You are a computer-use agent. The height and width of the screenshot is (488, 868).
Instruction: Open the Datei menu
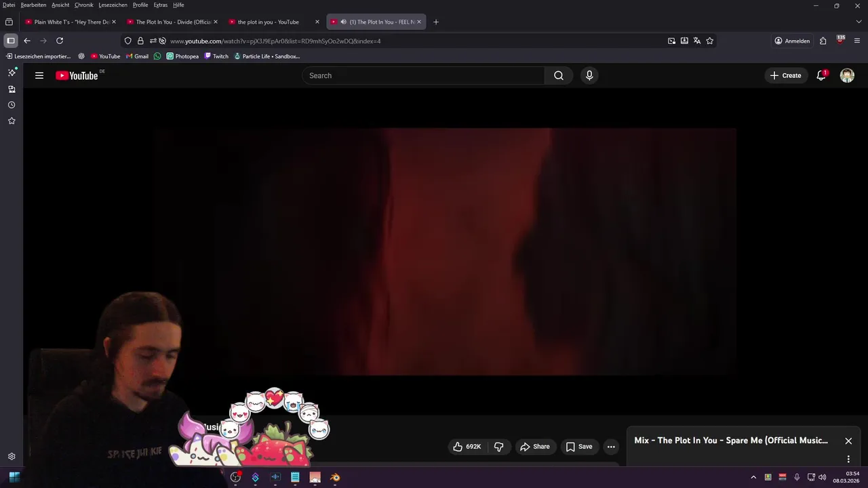tap(9, 5)
